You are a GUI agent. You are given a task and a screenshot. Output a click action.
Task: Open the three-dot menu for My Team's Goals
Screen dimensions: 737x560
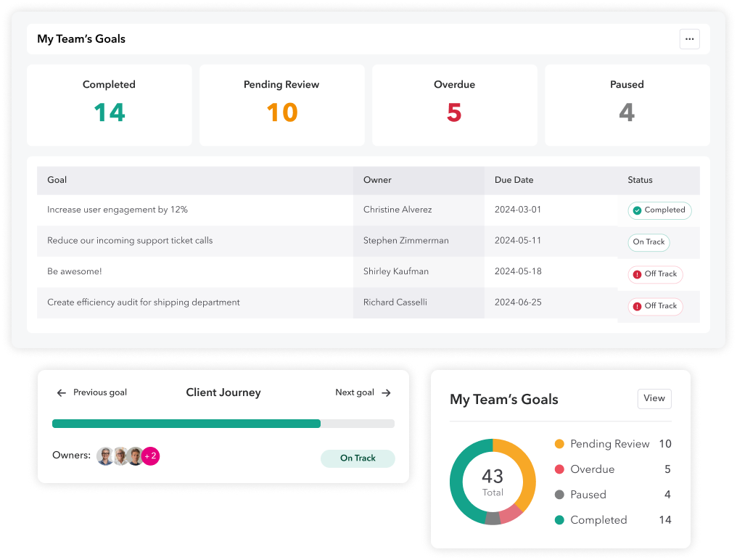(x=689, y=39)
